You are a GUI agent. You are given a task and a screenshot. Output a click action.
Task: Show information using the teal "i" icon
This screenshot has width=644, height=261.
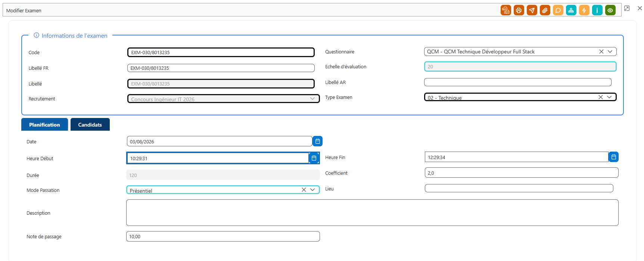point(597,10)
